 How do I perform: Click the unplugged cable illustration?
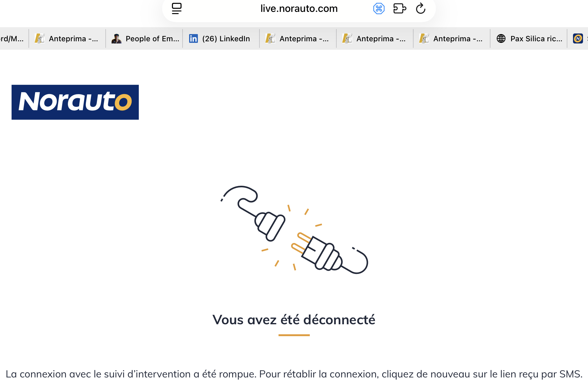click(x=294, y=230)
